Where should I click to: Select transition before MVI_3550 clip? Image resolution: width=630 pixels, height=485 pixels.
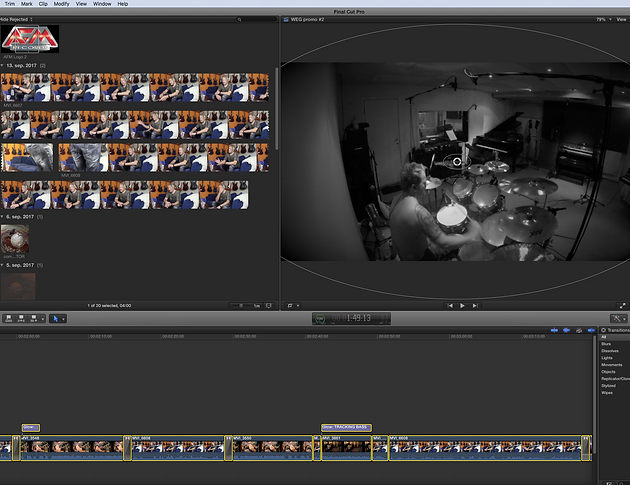(228, 448)
